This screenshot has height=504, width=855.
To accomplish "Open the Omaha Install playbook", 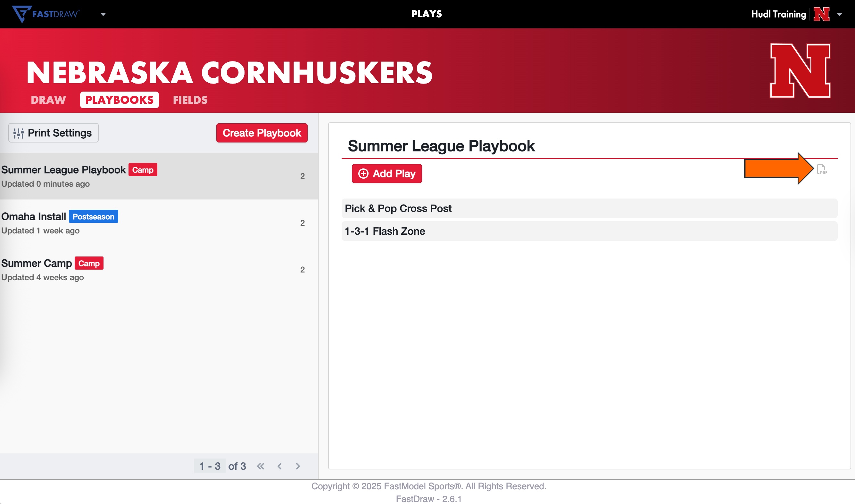I will click(x=159, y=223).
